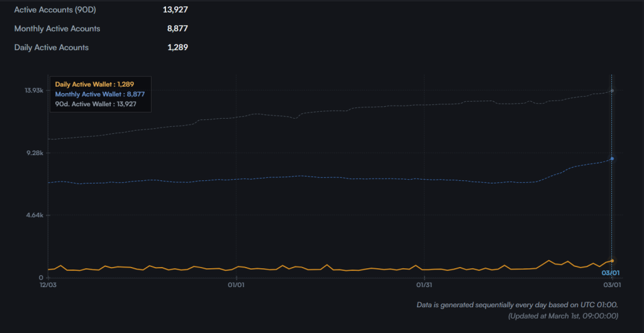The width and height of the screenshot is (644, 333).
Task: Click the 01/01 x-axis date label
Action: pos(236,285)
